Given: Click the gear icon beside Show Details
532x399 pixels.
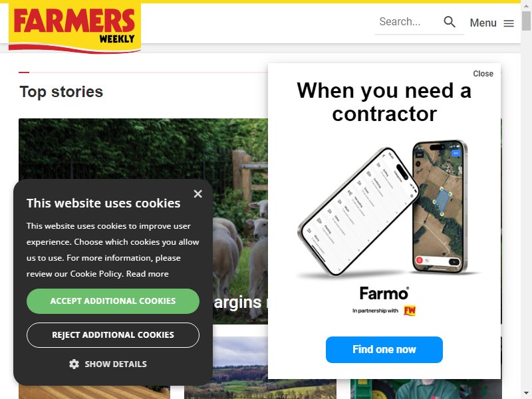Looking at the screenshot, I should 74,364.
